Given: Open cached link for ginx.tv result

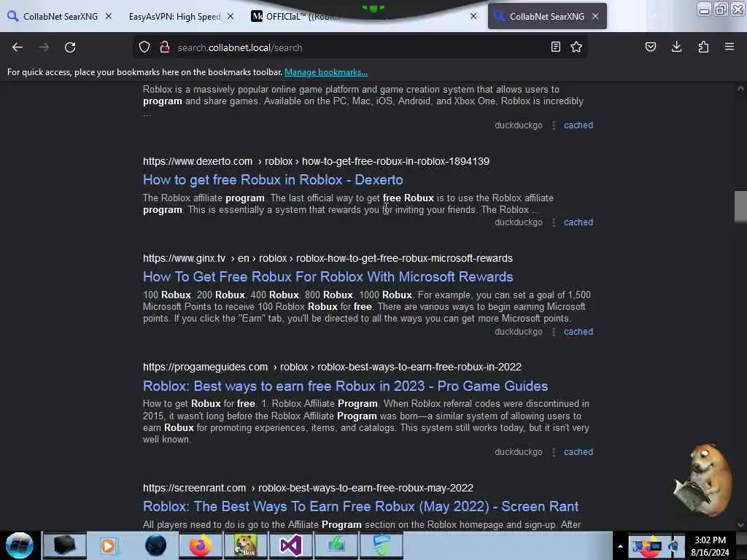Looking at the screenshot, I should 578,332.
